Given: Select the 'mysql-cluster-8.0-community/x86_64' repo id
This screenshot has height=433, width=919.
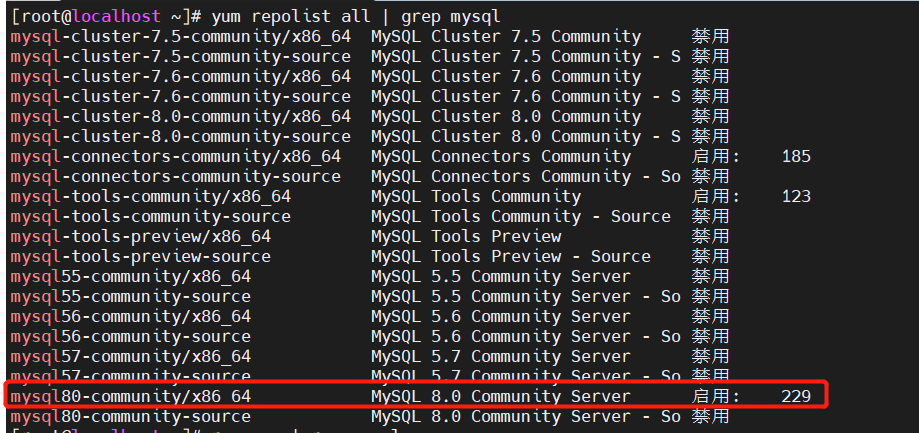Looking at the screenshot, I should [x=181, y=117].
